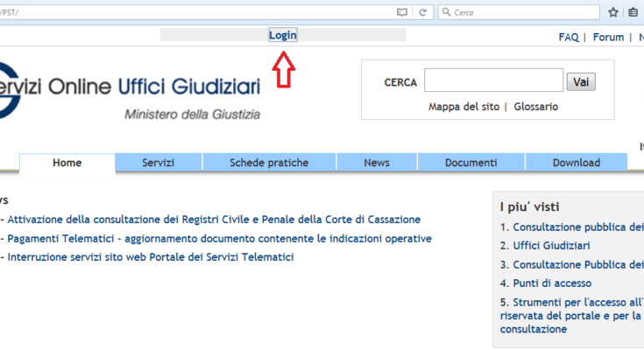
Task: Open the FAQ link
Action: (569, 38)
